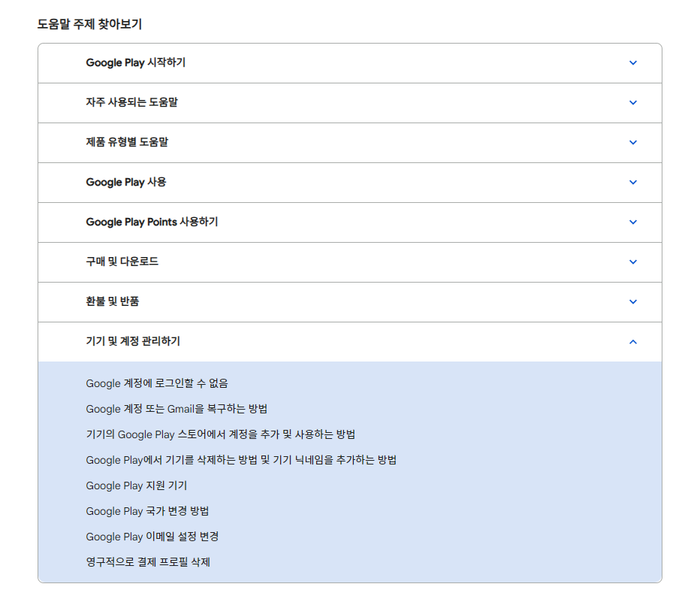Open Google Play 이메일 설정 변경 link

tap(152, 537)
